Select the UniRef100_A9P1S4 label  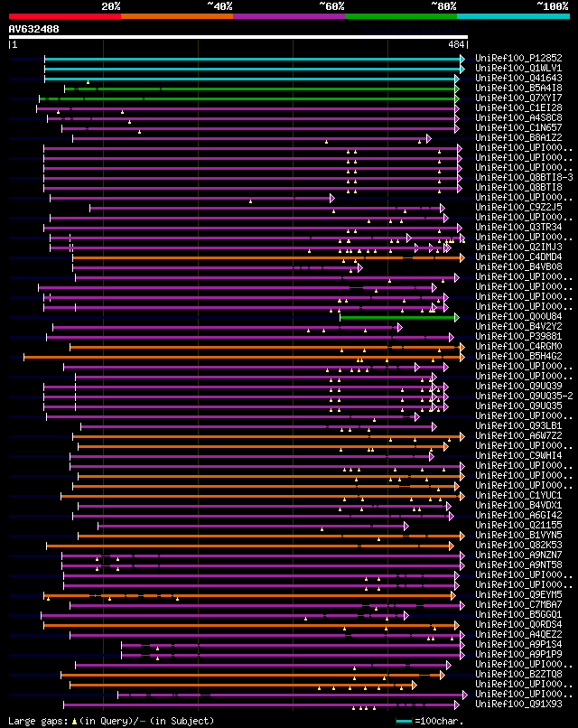click(x=518, y=644)
